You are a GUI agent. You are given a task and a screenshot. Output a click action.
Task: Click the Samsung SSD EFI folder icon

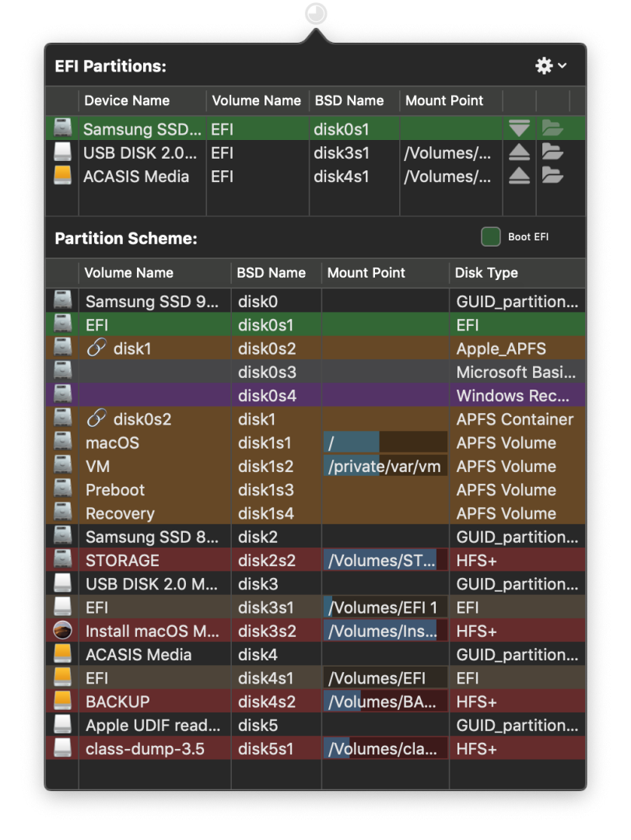(552, 128)
